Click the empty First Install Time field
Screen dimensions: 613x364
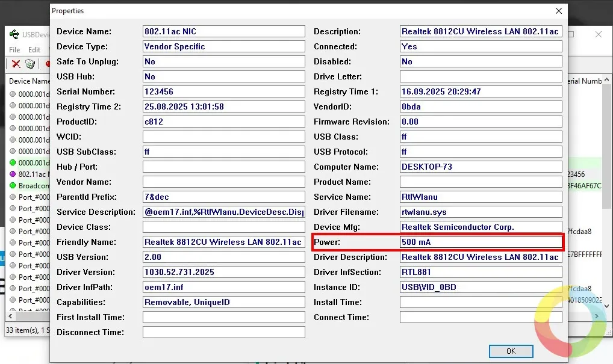click(223, 317)
